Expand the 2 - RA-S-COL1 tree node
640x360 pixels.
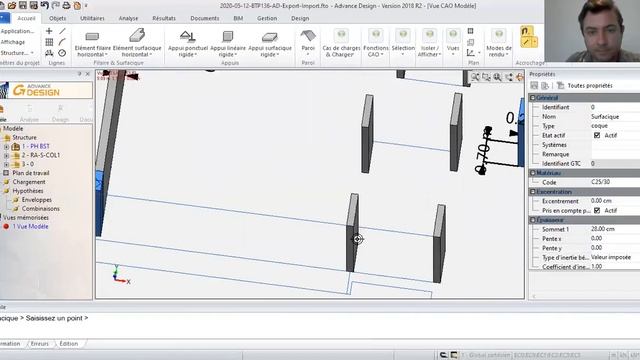(6, 155)
